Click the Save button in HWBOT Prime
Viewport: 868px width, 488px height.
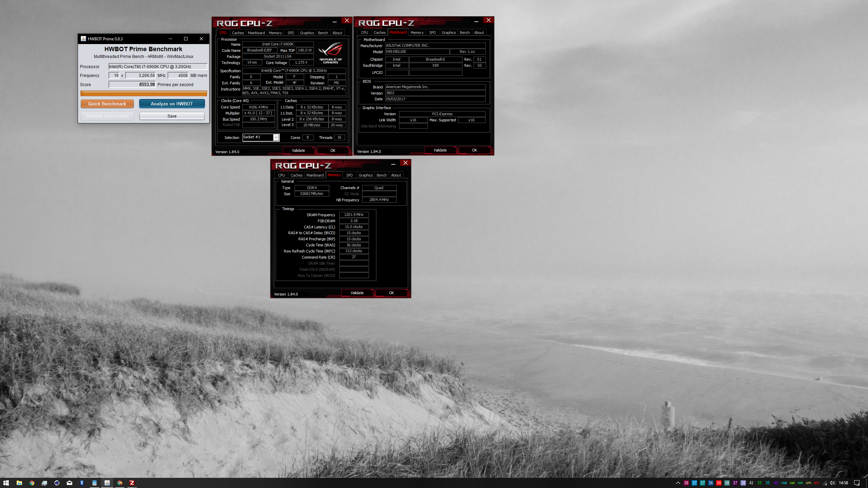pyautogui.click(x=172, y=116)
